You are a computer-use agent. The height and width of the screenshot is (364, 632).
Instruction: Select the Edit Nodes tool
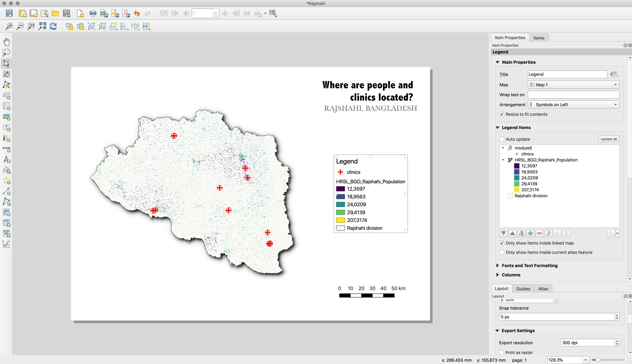click(6, 85)
